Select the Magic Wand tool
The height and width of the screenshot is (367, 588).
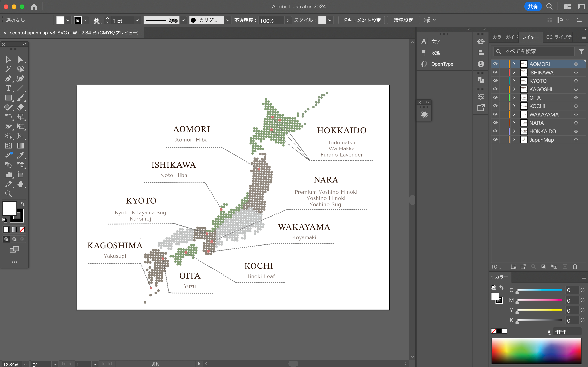pyautogui.click(x=8, y=69)
